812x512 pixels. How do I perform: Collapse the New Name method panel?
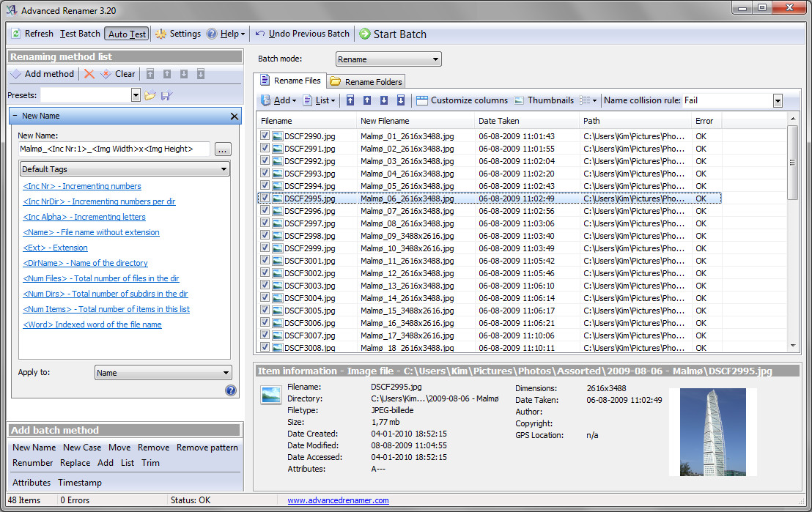click(15, 116)
